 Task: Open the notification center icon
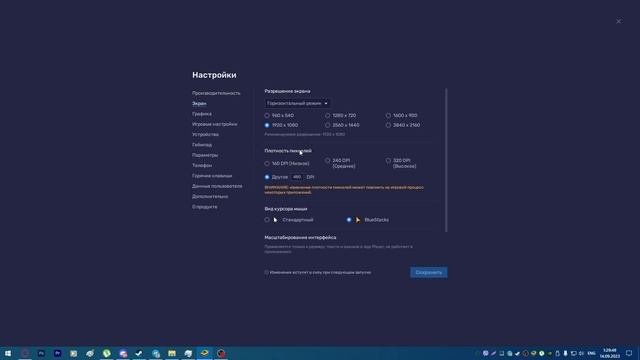tap(629, 353)
